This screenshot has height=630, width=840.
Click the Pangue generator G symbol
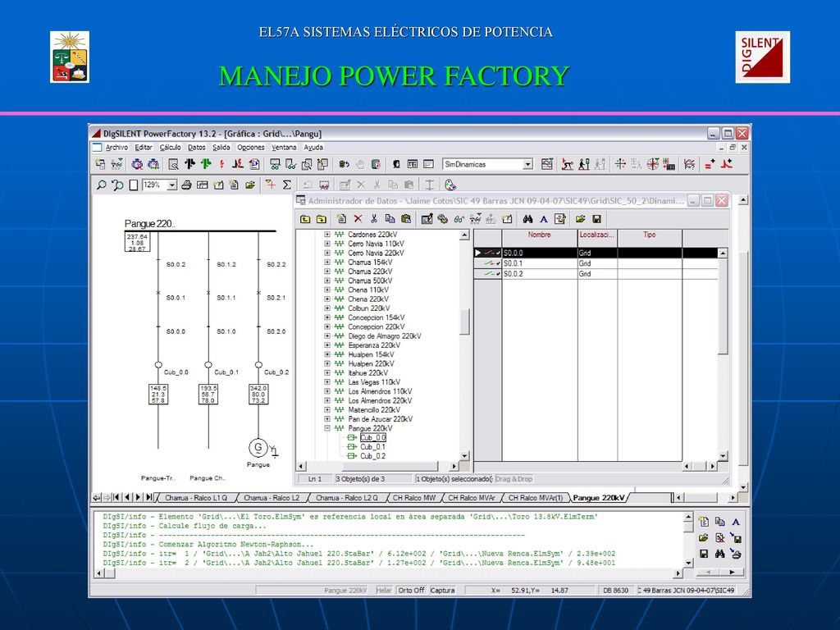tap(258, 447)
